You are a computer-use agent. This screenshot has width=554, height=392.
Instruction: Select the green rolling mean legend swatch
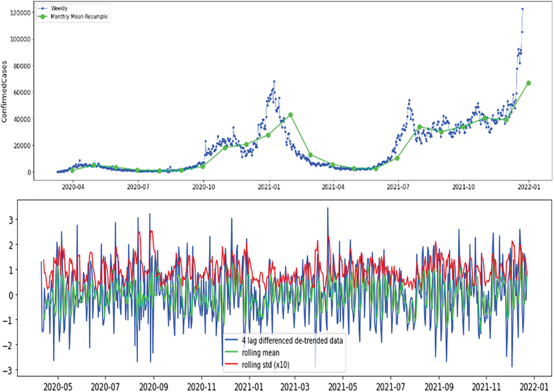tap(231, 352)
